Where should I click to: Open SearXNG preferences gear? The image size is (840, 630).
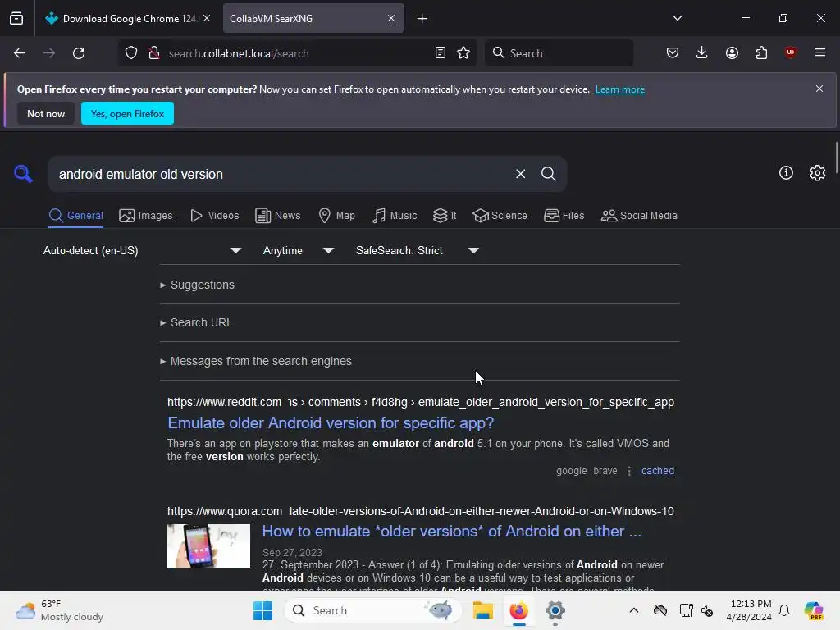click(x=818, y=172)
